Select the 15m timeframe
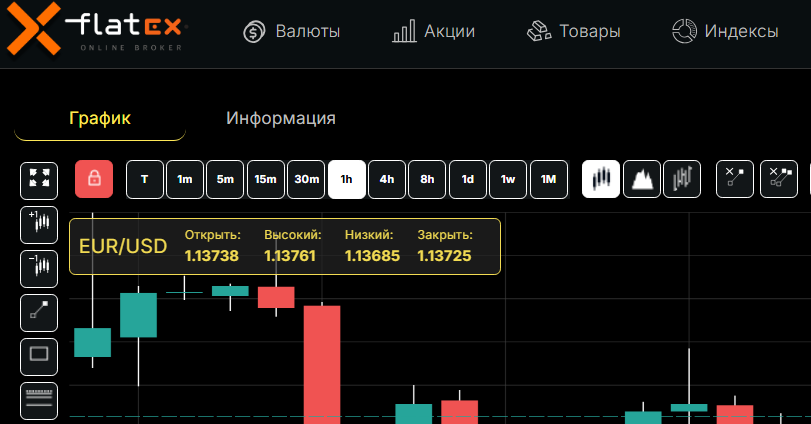Viewport: 811px width, 424px height. 265,179
